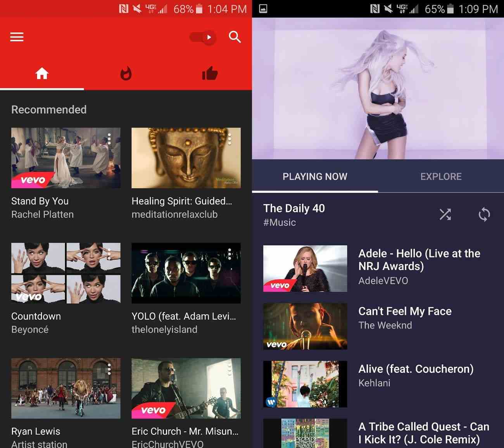The height and width of the screenshot is (448, 504).
Task: Open search with the magnifier icon
Action: (x=235, y=37)
